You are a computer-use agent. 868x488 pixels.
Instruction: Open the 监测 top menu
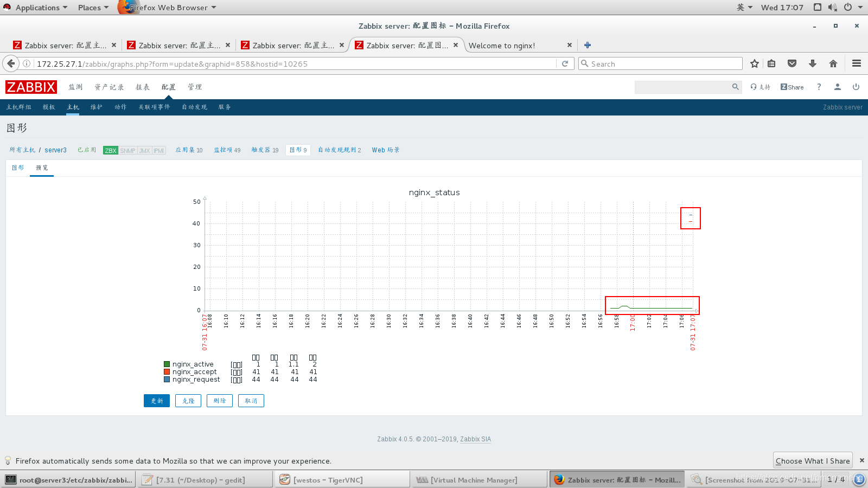click(75, 87)
